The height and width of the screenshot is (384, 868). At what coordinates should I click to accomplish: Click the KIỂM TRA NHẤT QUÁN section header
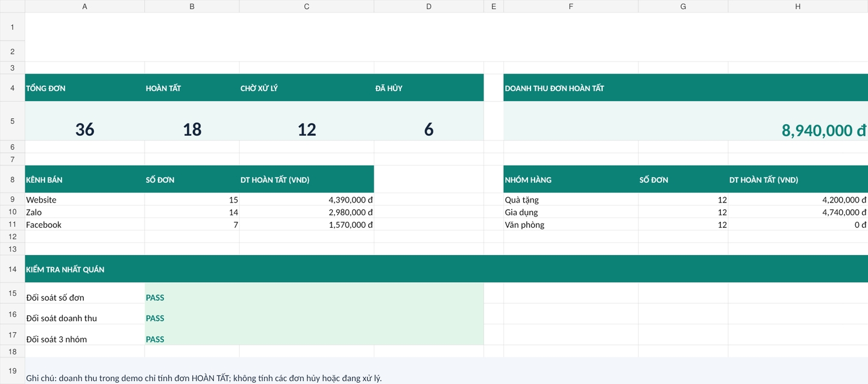447,269
